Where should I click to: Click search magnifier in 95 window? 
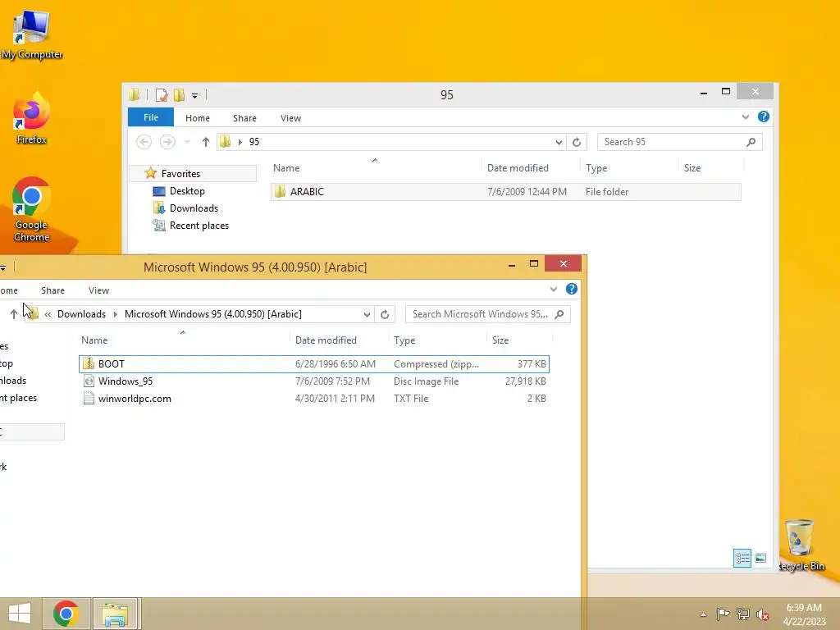coord(751,142)
